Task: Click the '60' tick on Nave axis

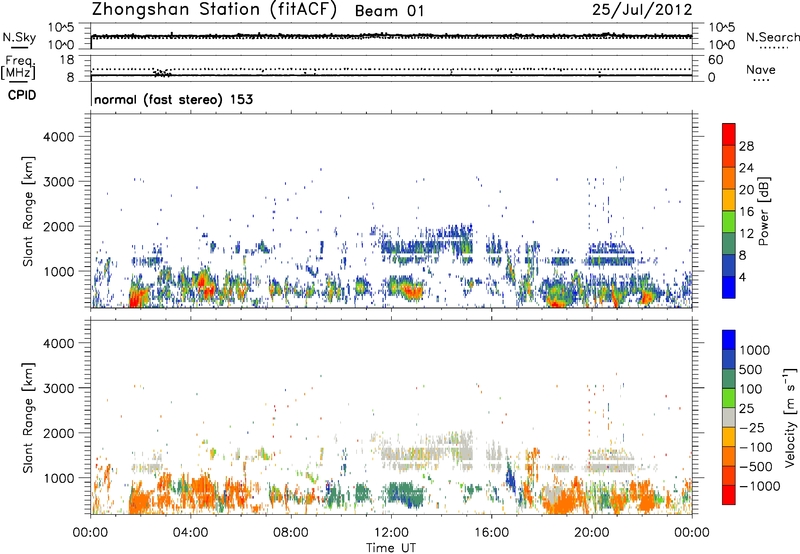Action: coord(715,60)
